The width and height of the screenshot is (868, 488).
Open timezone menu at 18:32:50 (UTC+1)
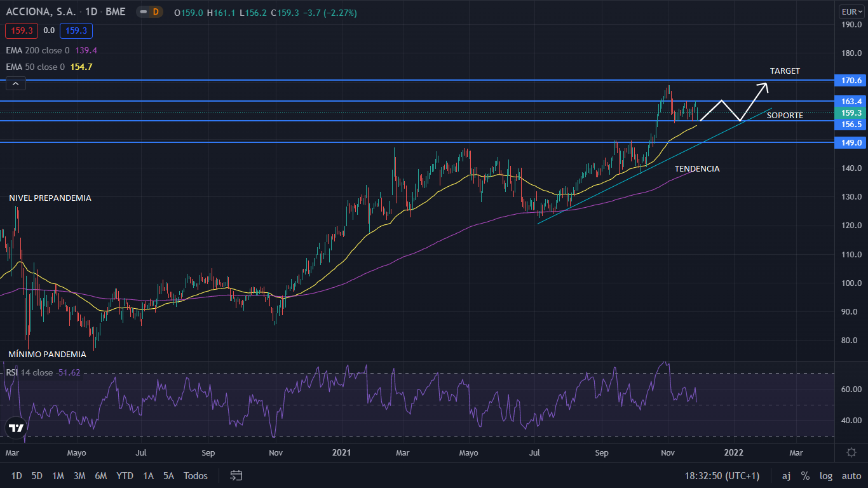coord(722,476)
